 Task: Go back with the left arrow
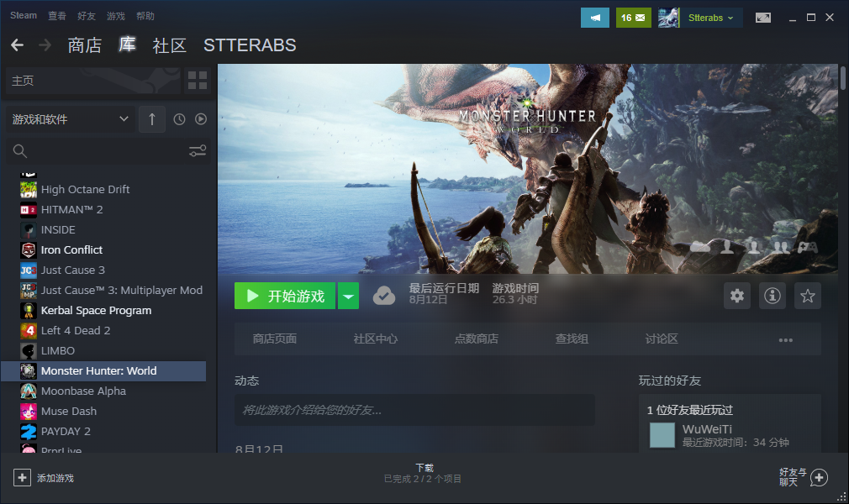18,45
